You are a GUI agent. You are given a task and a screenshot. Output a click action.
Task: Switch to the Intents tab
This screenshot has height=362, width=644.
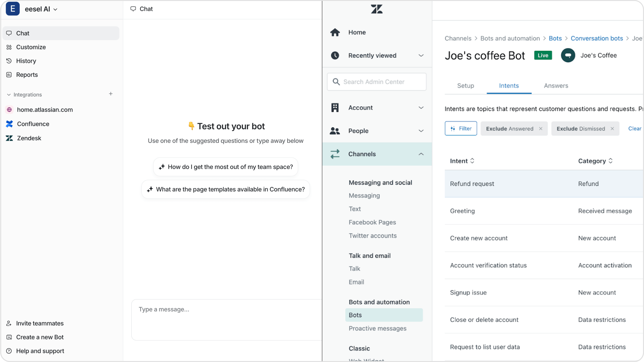pos(509,86)
